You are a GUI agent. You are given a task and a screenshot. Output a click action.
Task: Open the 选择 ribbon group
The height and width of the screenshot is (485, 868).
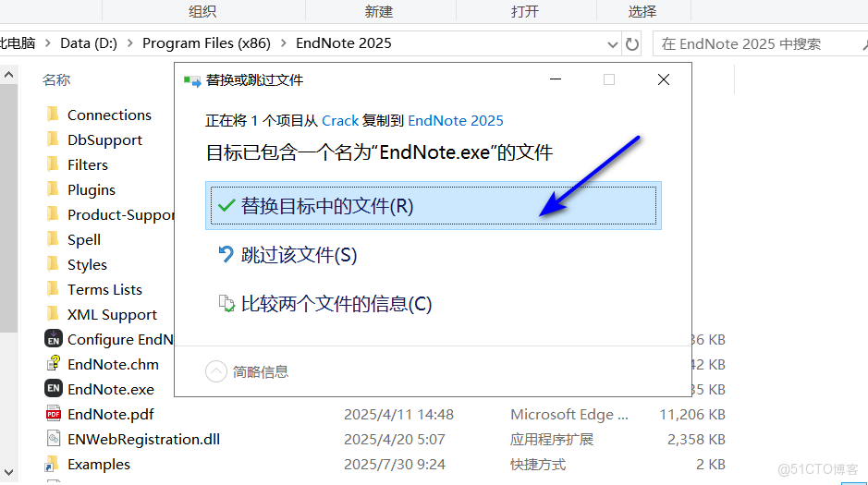[642, 11]
